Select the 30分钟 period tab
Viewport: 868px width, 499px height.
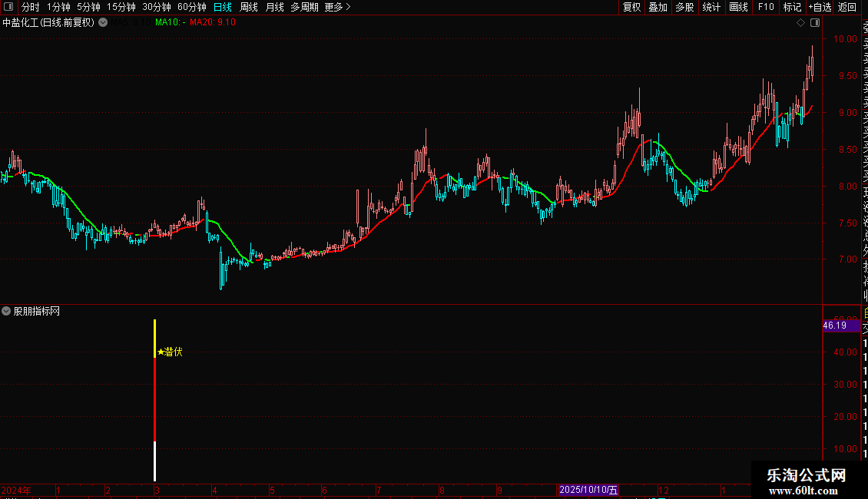157,7
